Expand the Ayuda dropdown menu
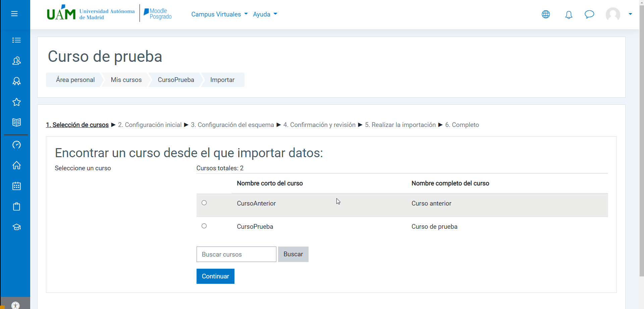Screen dimensions: 644x309 pyautogui.click(x=265, y=14)
